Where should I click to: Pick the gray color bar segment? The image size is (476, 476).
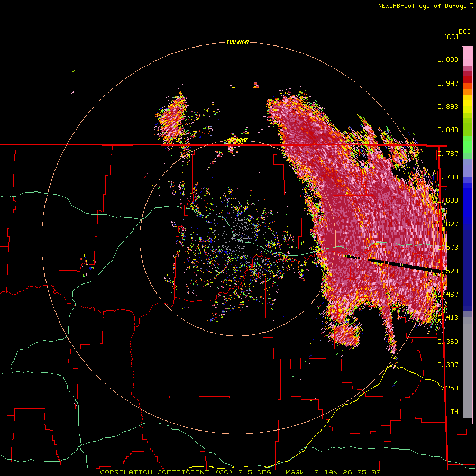(467, 368)
